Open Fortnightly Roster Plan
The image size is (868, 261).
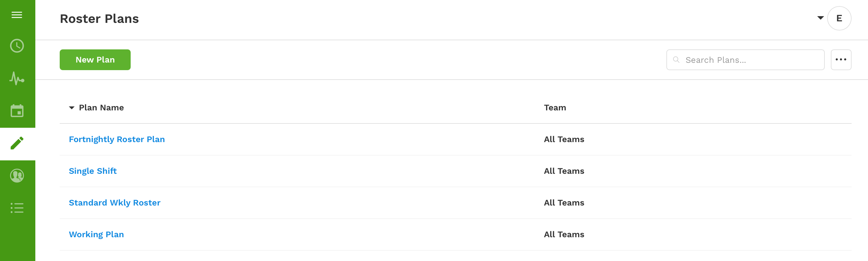coord(117,139)
